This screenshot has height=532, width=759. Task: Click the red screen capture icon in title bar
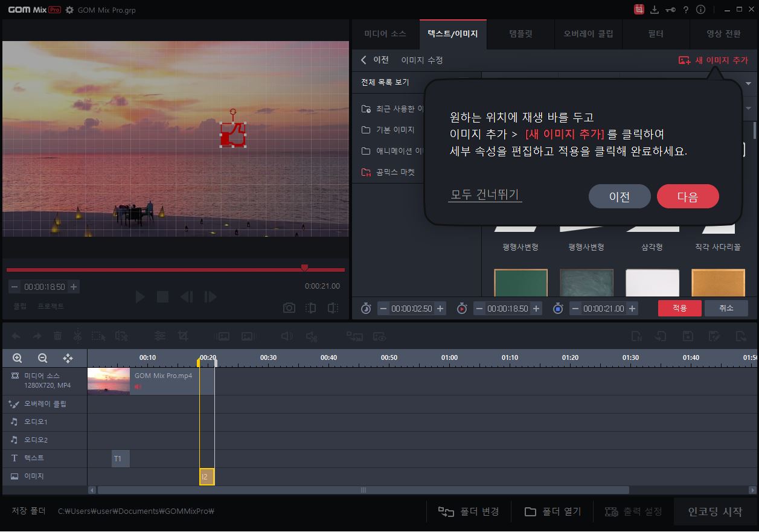[639, 10]
